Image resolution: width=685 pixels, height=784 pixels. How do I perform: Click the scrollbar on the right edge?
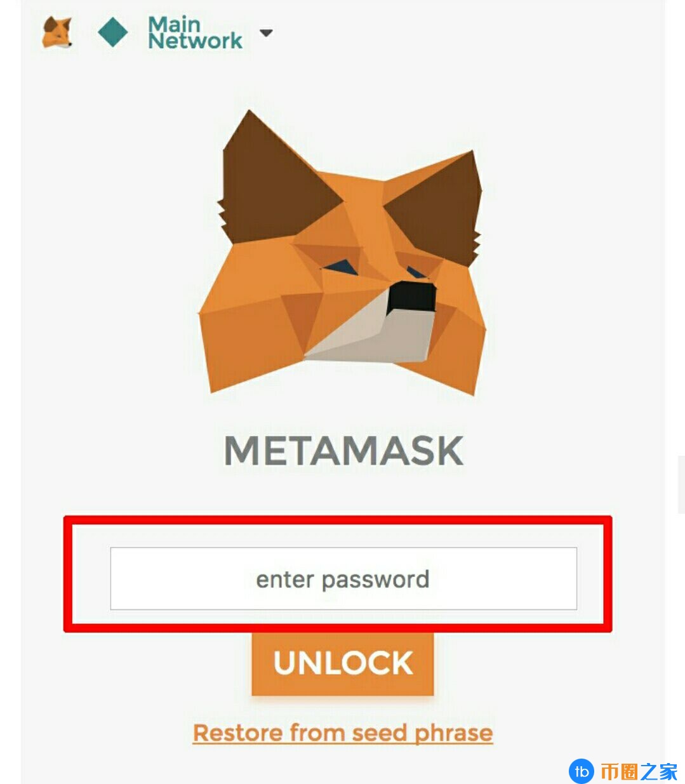pyautogui.click(x=681, y=484)
